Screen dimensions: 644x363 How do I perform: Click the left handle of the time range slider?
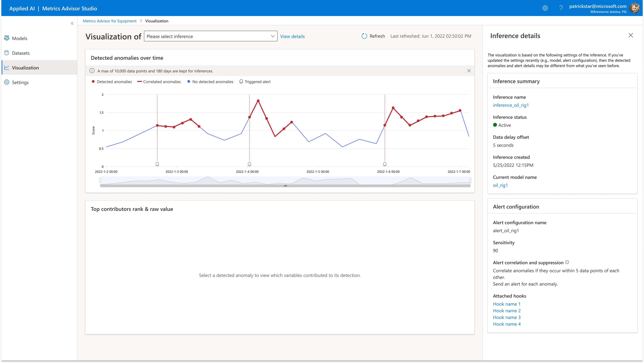pos(100,180)
